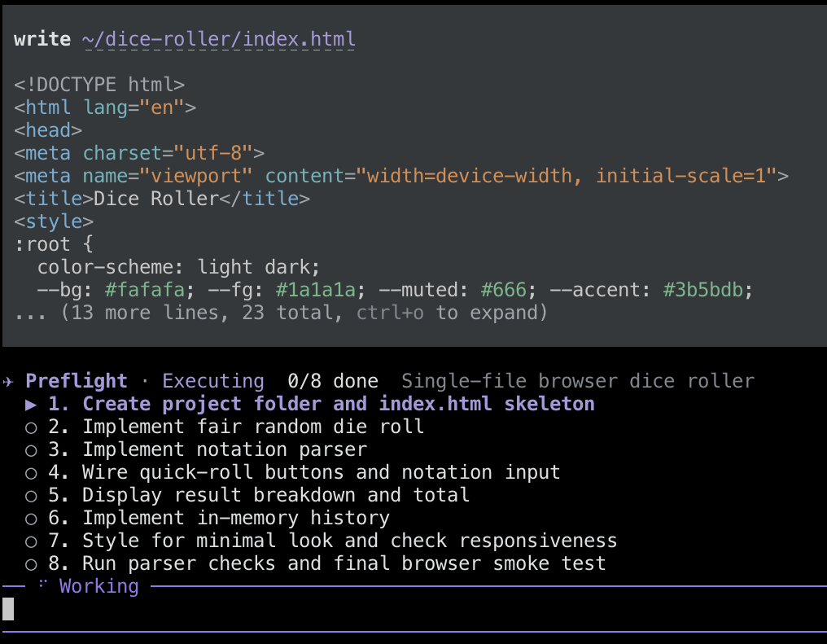Screen dimensions: 827x644
Task: Click the meta viewport content code line
Action: pyautogui.click(x=401, y=176)
